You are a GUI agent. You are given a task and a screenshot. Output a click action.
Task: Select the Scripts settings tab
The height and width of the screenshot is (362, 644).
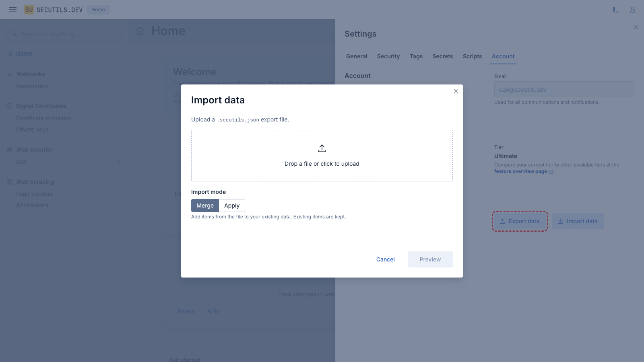point(472,56)
